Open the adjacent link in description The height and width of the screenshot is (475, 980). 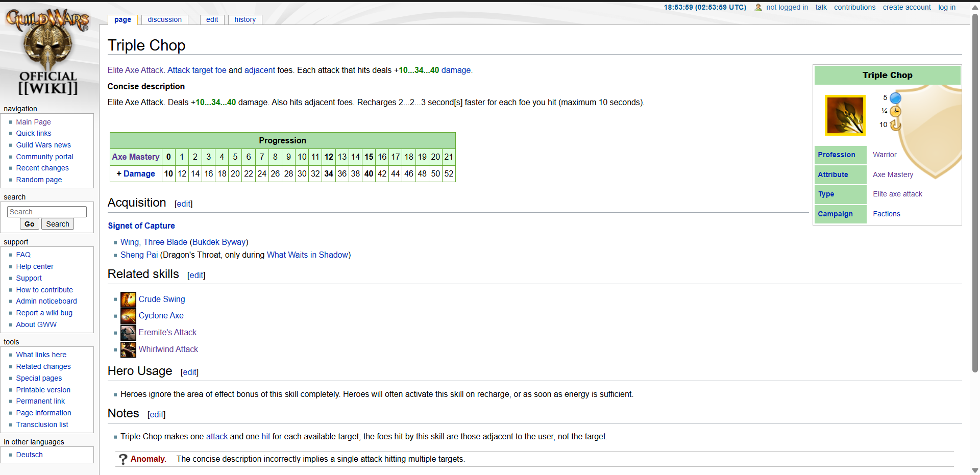(x=260, y=70)
